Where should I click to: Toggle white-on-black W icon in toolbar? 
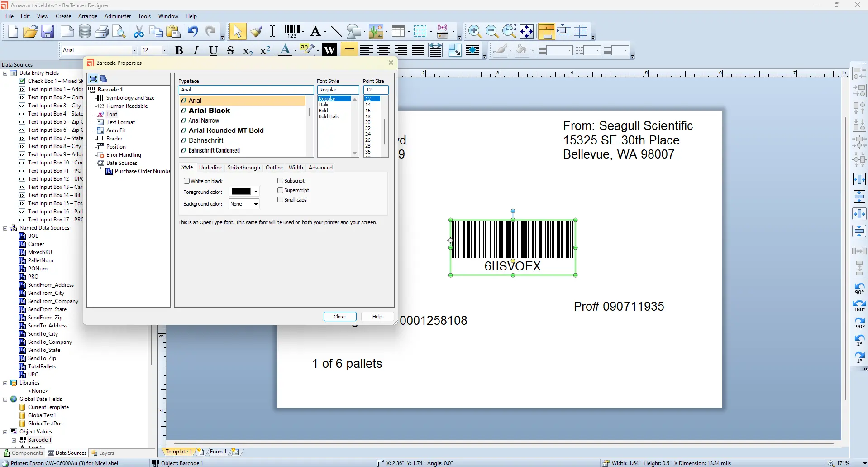(x=329, y=50)
